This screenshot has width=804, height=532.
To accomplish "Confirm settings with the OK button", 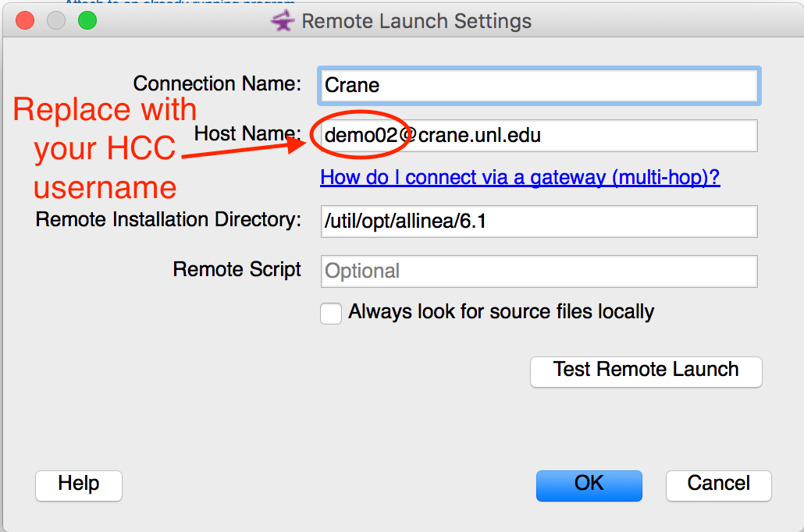I will [589, 485].
